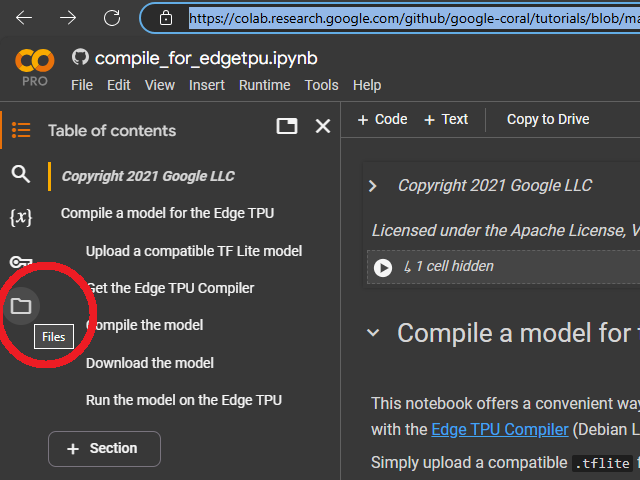The height and width of the screenshot is (480, 640).
Task: Expand the Copyright 2021 Google LLC section
Action: pyautogui.click(x=372, y=186)
